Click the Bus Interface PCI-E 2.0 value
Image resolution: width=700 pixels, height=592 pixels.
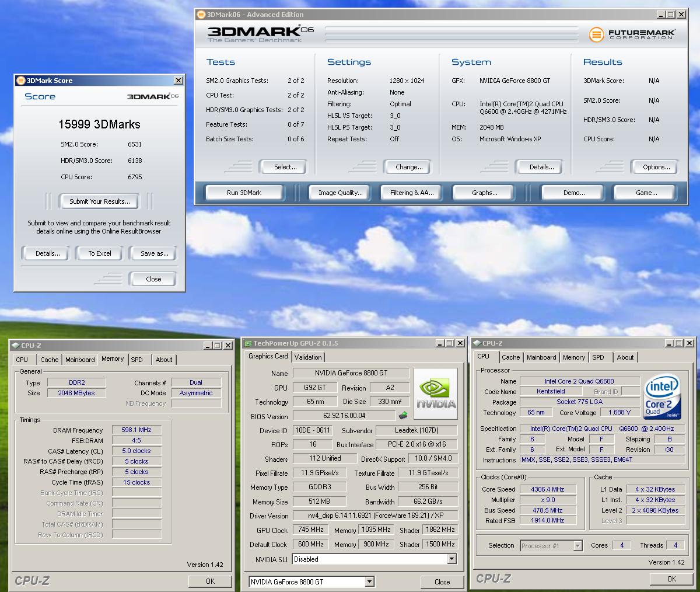[416, 444]
